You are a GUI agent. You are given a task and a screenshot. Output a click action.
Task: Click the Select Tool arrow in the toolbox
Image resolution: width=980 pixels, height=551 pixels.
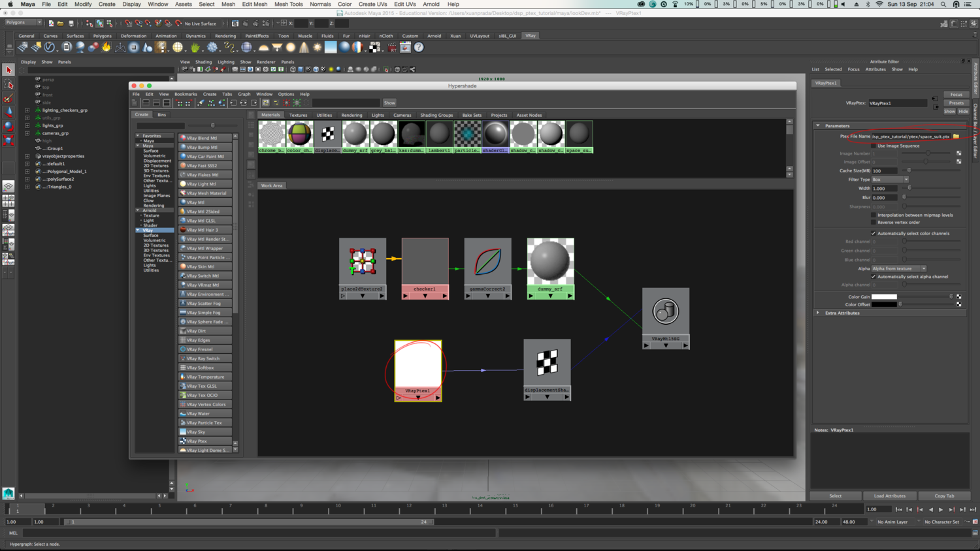(8, 70)
